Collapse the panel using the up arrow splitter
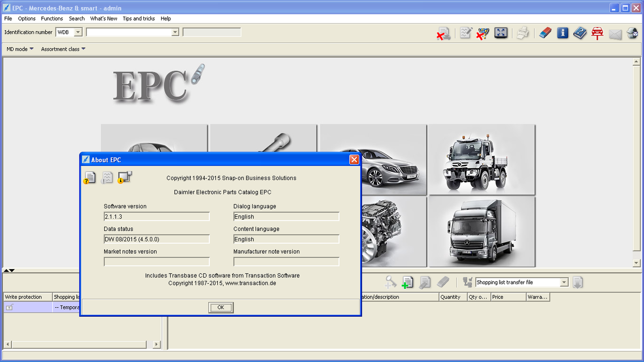Screen dimensions: 644x362 click(6, 270)
